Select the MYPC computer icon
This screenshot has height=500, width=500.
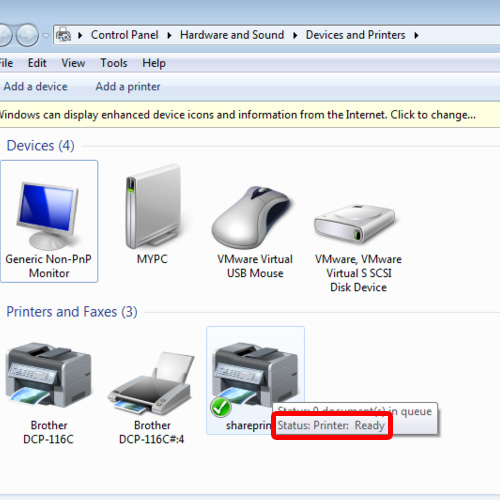pos(153,207)
